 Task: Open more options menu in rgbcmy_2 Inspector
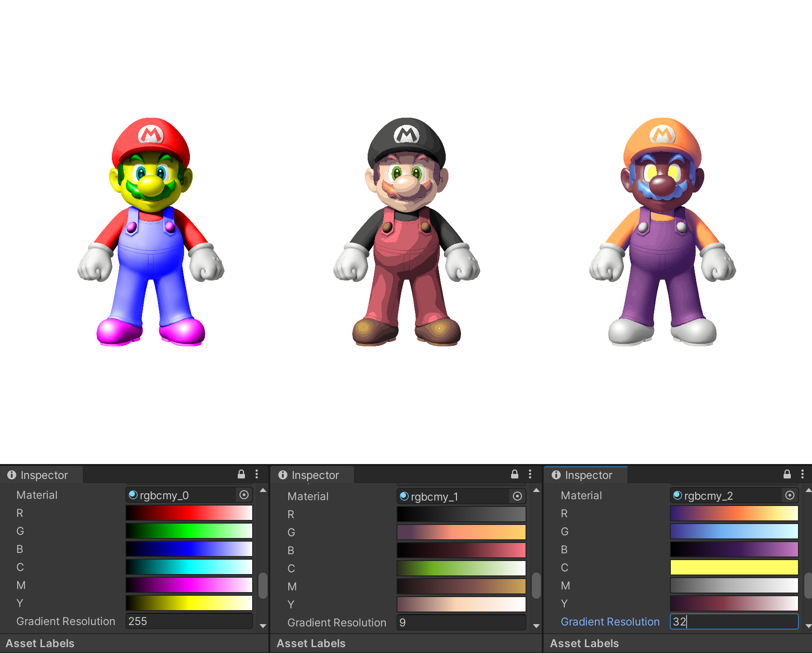803,474
